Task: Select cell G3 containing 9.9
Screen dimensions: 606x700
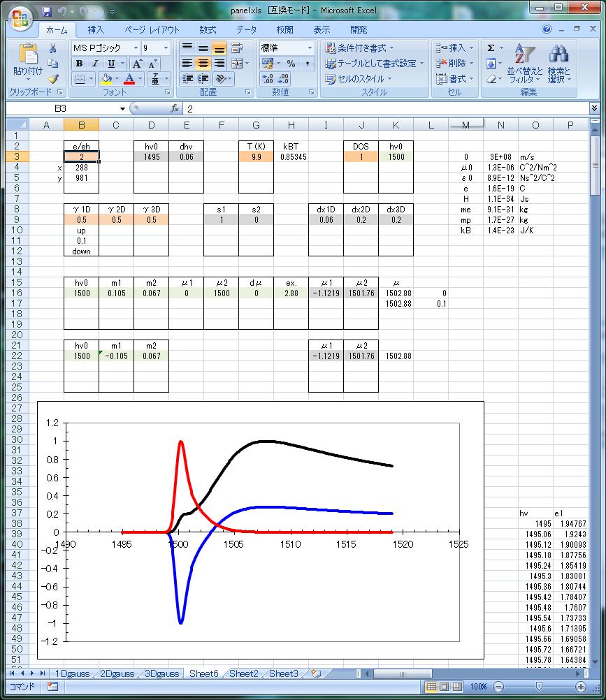Action: [x=256, y=157]
